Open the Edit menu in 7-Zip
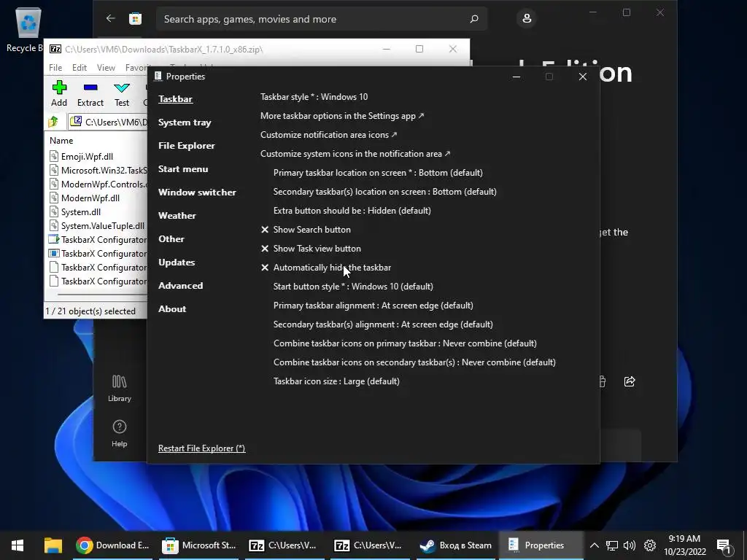The image size is (747, 560). [79, 68]
